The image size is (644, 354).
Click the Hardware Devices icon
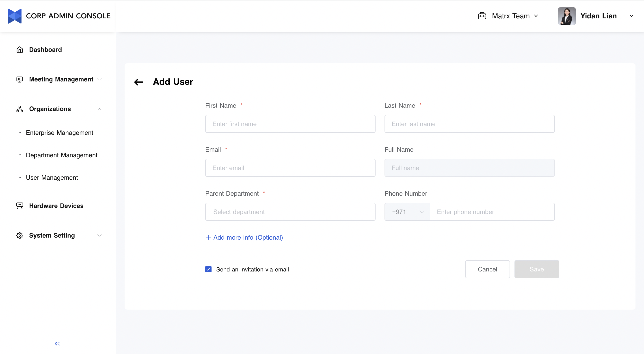[19, 206]
